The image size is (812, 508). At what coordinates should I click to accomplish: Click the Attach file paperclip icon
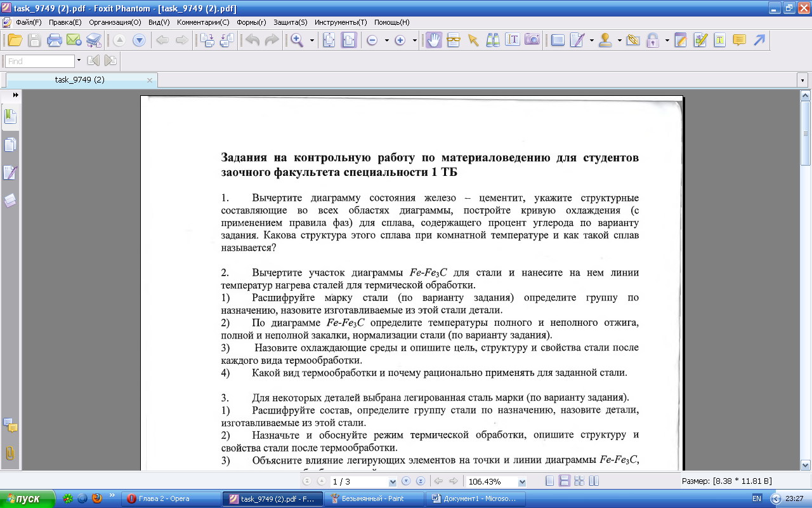pos(632,40)
